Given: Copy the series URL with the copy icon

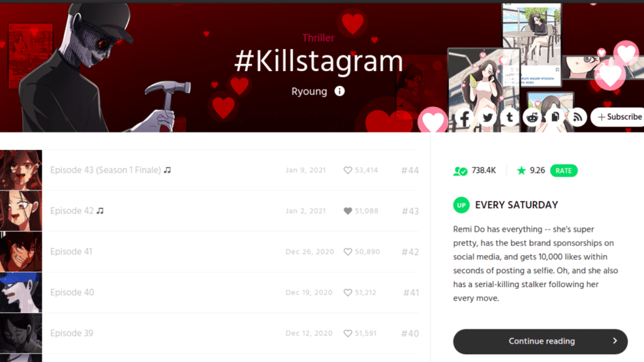Looking at the screenshot, I should tap(555, 118).
